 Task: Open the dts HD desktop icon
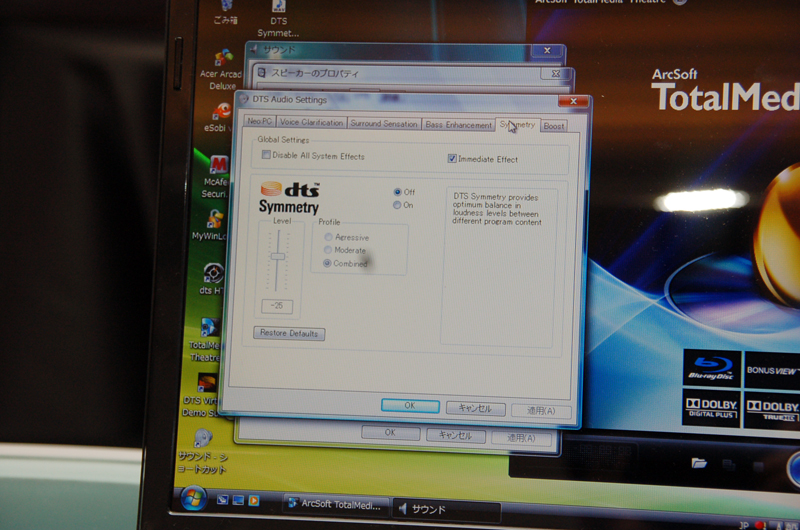pyautogui.click(x=212, y=279)
